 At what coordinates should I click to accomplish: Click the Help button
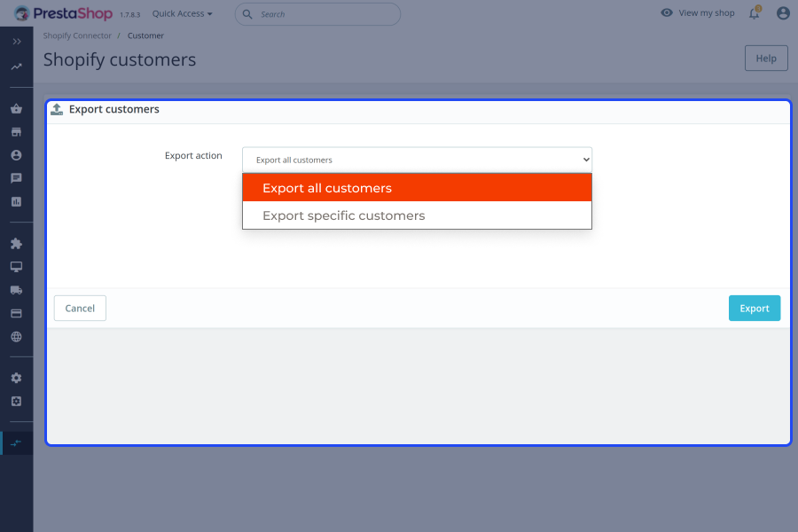click(766, 58)
